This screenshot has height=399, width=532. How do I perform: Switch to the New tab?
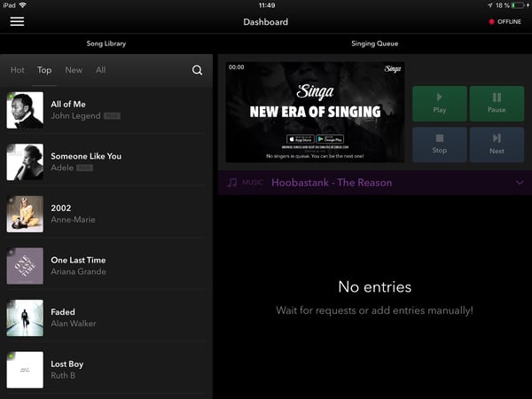[74, 70]
